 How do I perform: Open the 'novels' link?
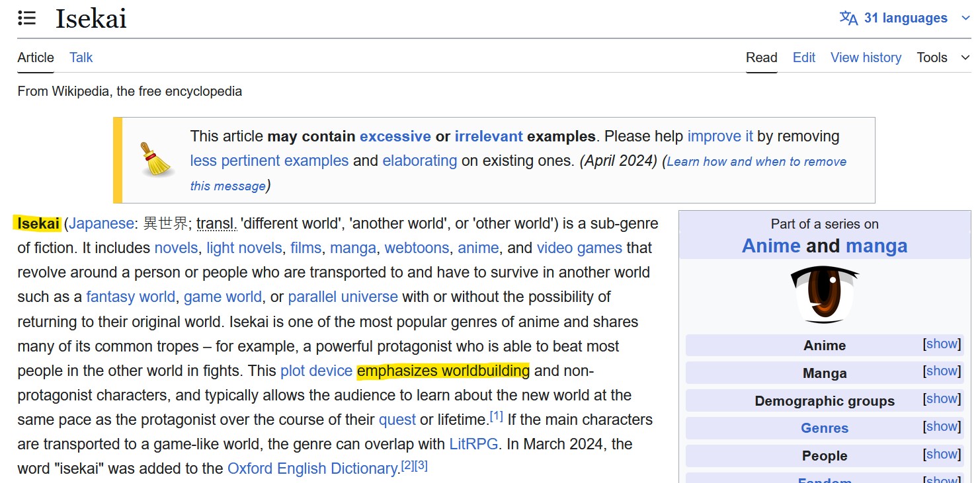[176, 248]
